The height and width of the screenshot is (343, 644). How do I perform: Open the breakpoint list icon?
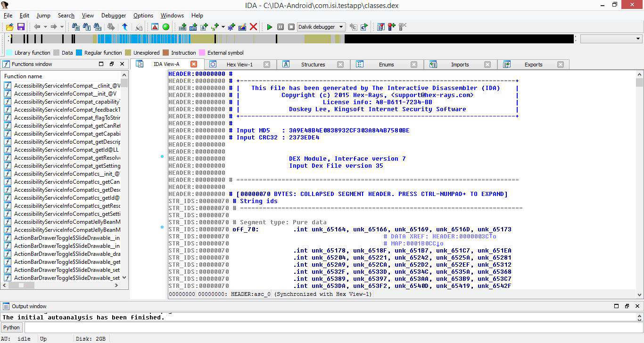point(380,27)
